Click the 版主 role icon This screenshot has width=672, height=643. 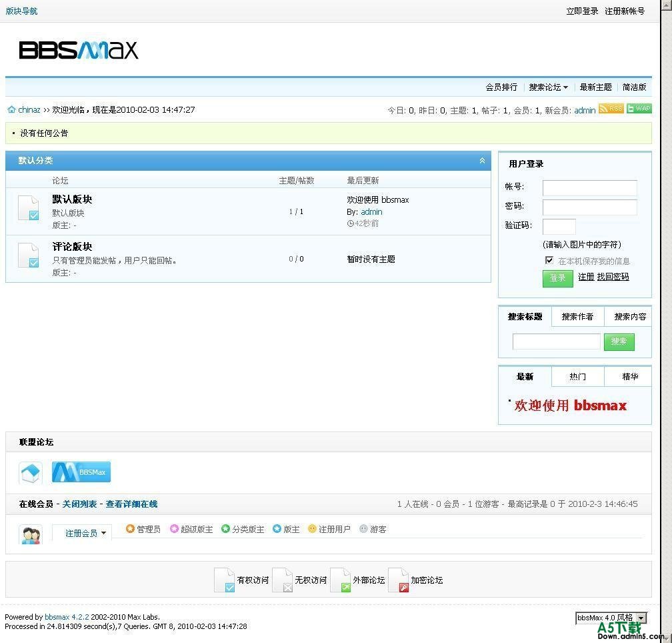277,529
